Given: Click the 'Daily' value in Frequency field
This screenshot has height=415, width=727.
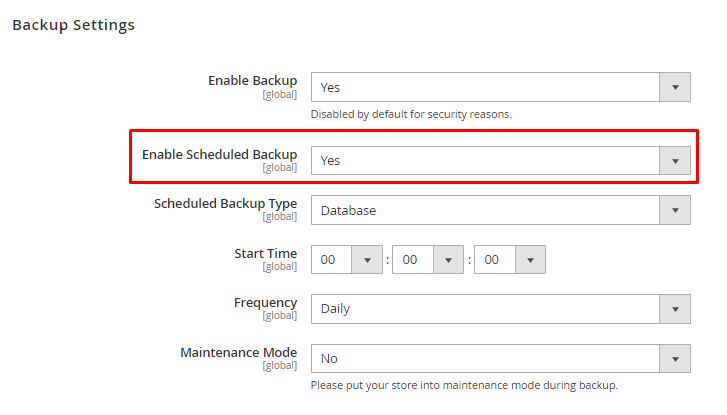Looking at the screenshot, I should coord(335,308).
